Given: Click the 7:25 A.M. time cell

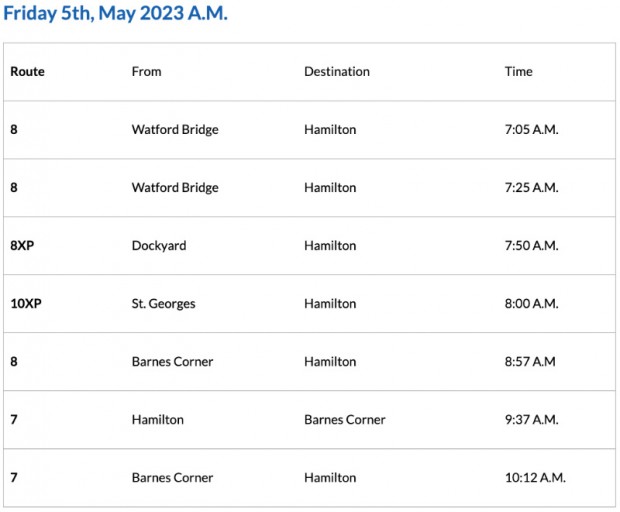Looking at the screenshot, I should click(x=531, y=188).
